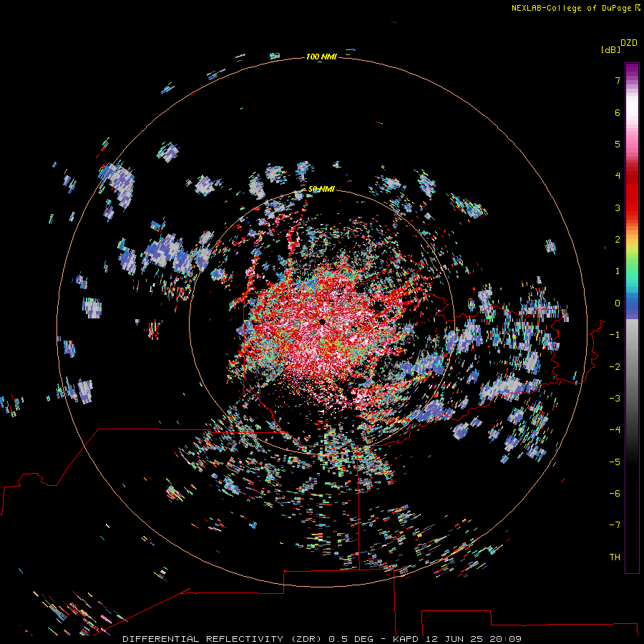This screenshot has width=644, height=644.
Task: Click the 0.5 DEG elevation angle text
Action: point(351,639)
